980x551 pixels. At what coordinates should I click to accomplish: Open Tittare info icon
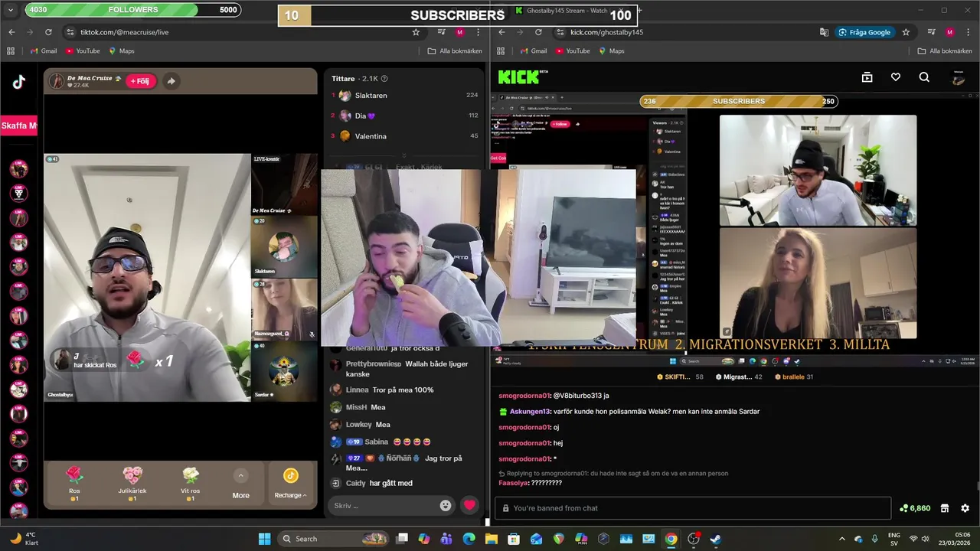[x=384, y=79]
